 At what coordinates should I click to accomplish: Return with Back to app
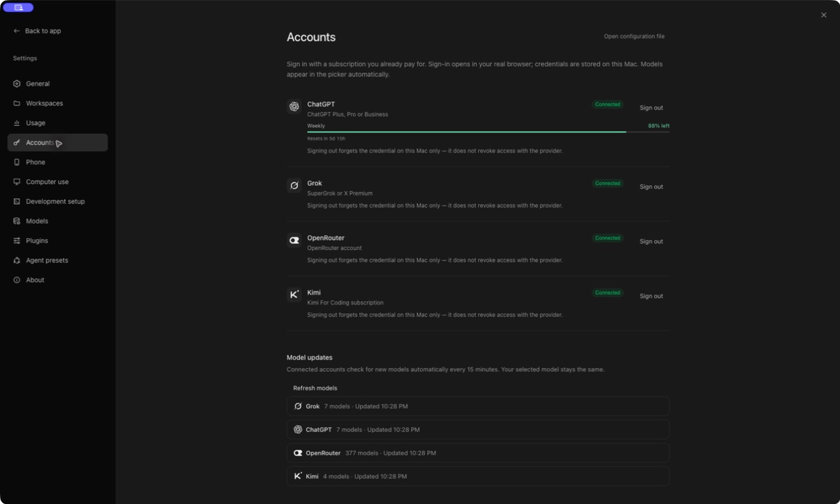37,31
